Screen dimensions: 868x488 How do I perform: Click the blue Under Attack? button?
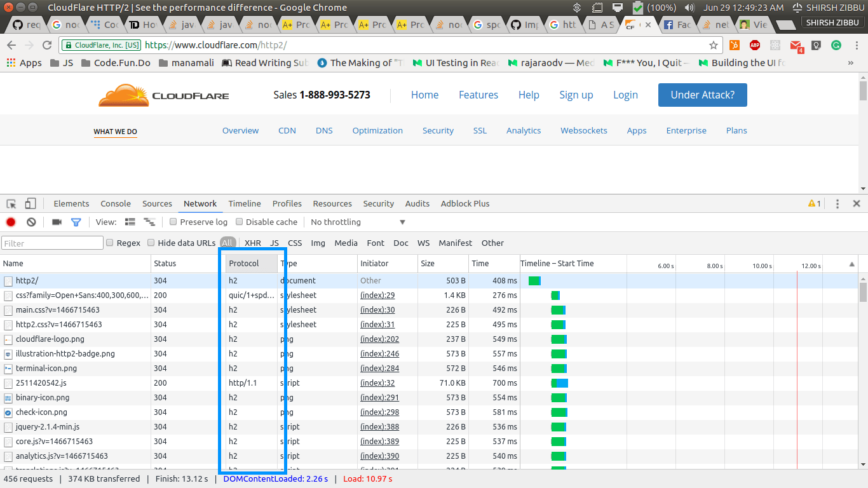coord(703,95)
